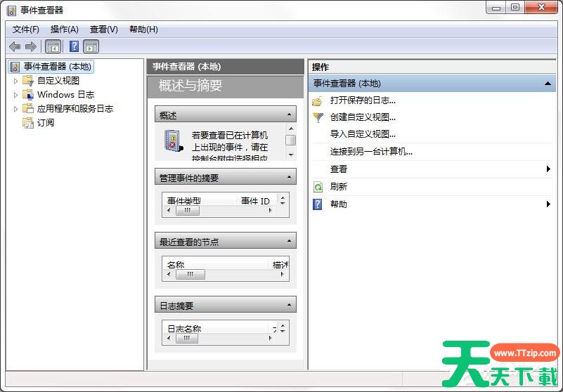Toggle show/hide console tree toolbar icon

point(53,46)
